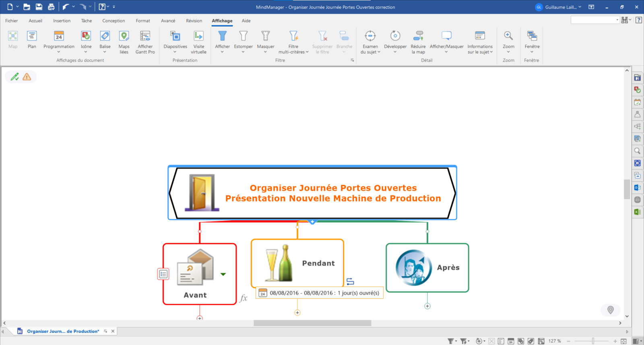Open the Conception ribbon tab
This screenshot has height=345, width=644.
(x=114, y=21)
